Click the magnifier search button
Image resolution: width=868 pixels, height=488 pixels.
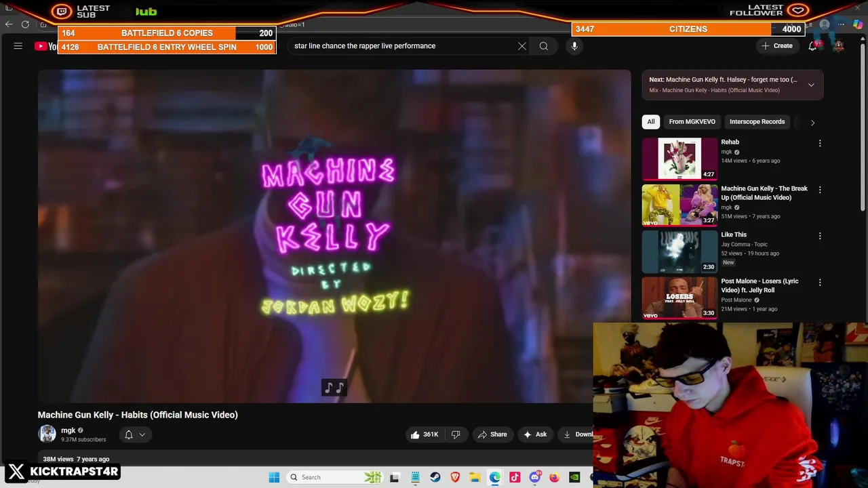(x=544, y=46)
